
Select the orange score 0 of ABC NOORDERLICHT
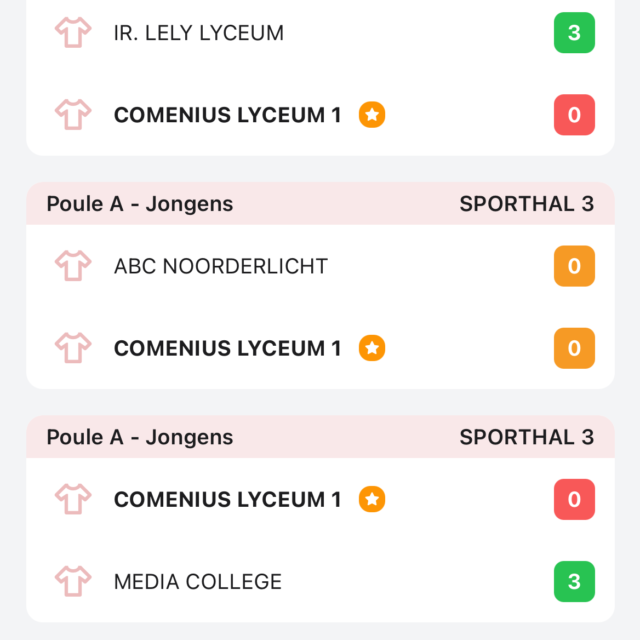pos(574,266)
